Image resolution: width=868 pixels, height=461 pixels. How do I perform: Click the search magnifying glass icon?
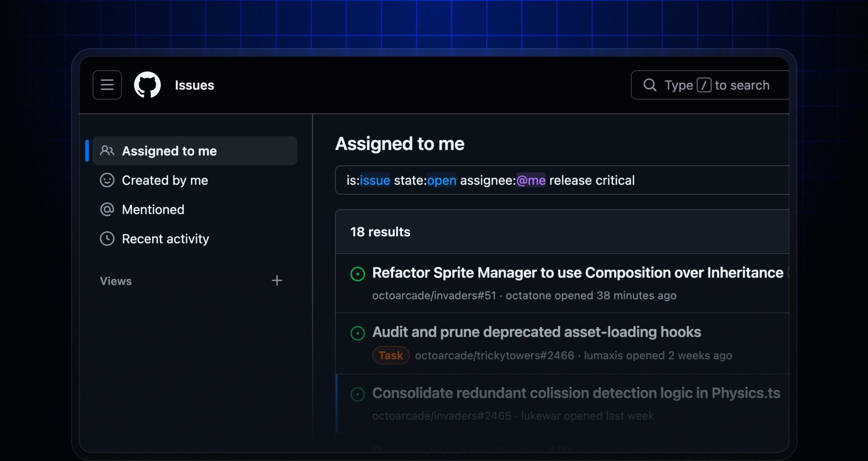(x=650, y=85)
